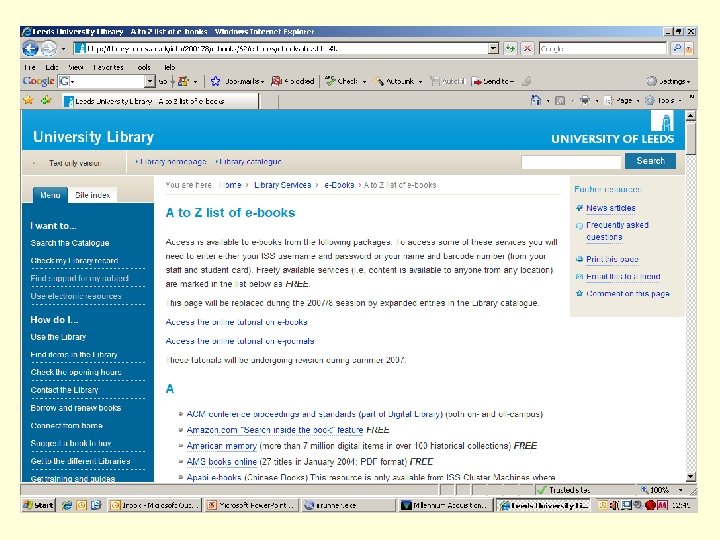The height and width of the screenshot is (540, 720).
Task: Click the page scrollbar down arrow
Action: tap(691, 477)
